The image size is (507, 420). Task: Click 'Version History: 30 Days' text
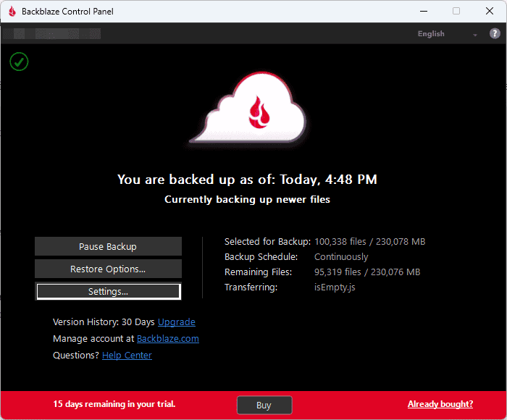[104, 322]
